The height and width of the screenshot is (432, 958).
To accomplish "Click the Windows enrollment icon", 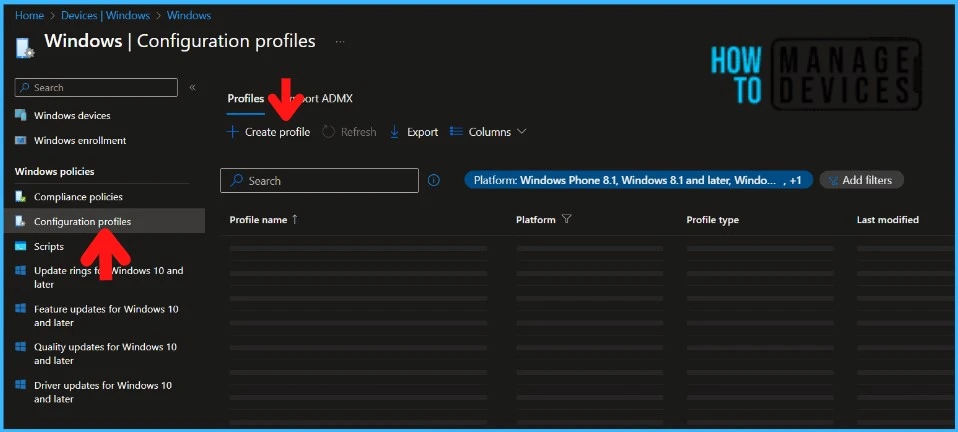I will tap(21, 141).
